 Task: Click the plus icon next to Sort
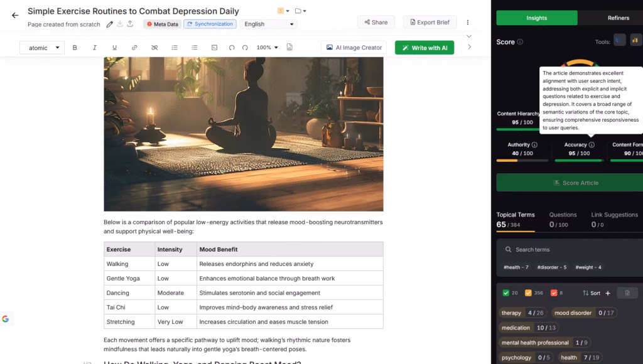point(608,292)
